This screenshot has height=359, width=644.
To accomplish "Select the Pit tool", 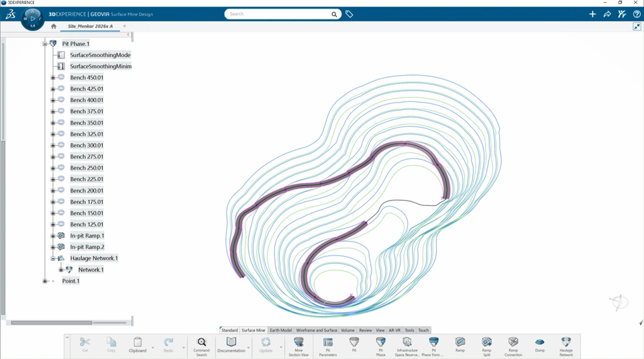I will (354, 345).
